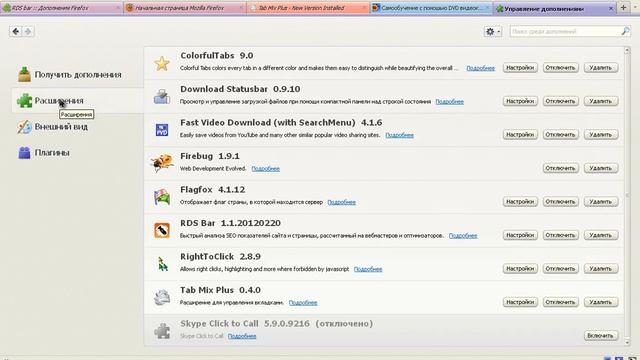Enable Skype Click to Call with Включить
Image resolution: width=640 pixels, height=360 pixels.
[x=601, y=335]
